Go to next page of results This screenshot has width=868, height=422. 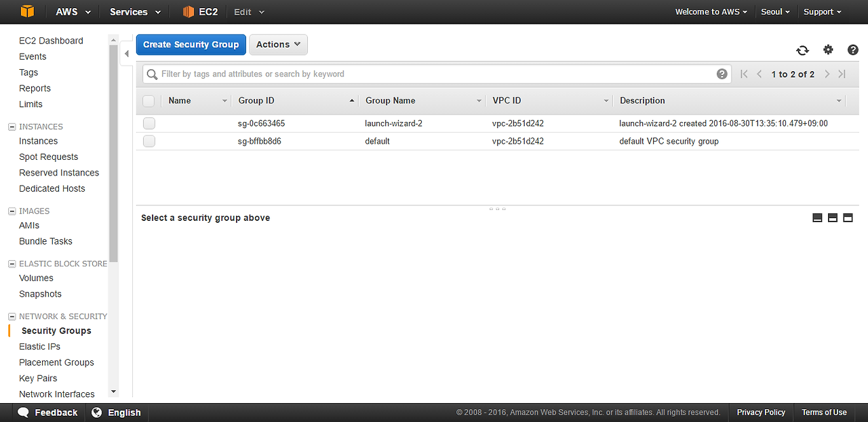point(827,74)
